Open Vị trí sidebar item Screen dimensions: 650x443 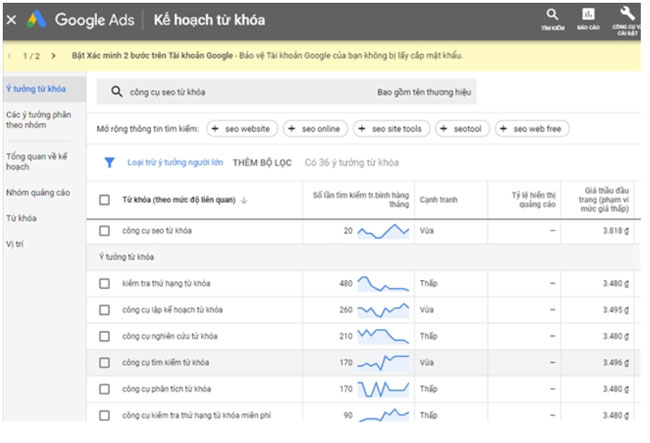[15, 244]
